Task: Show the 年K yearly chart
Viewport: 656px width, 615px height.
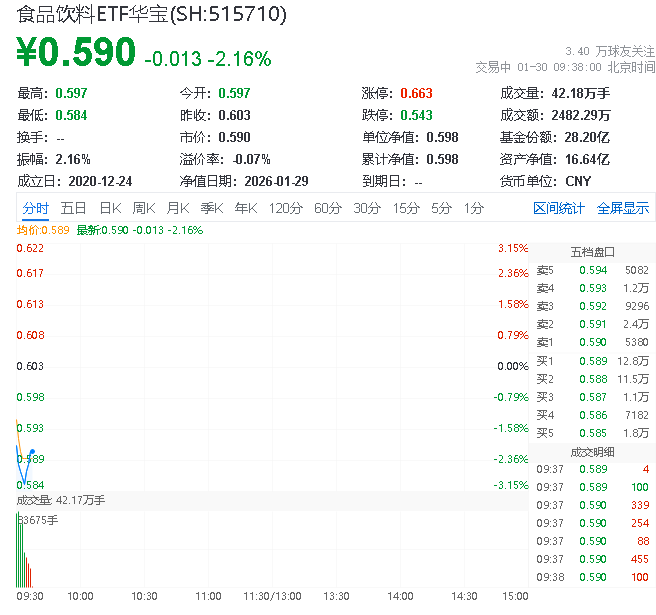Action: tap(245, 208)
